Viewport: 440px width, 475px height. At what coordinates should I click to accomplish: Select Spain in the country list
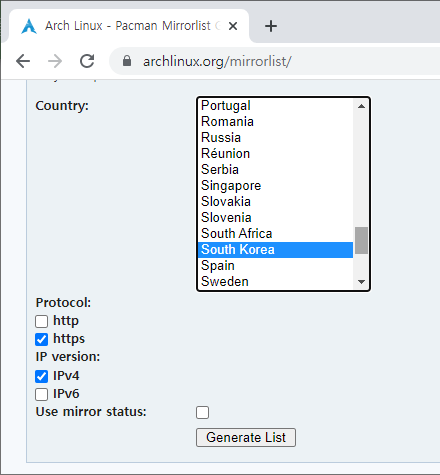coord(275,266)
